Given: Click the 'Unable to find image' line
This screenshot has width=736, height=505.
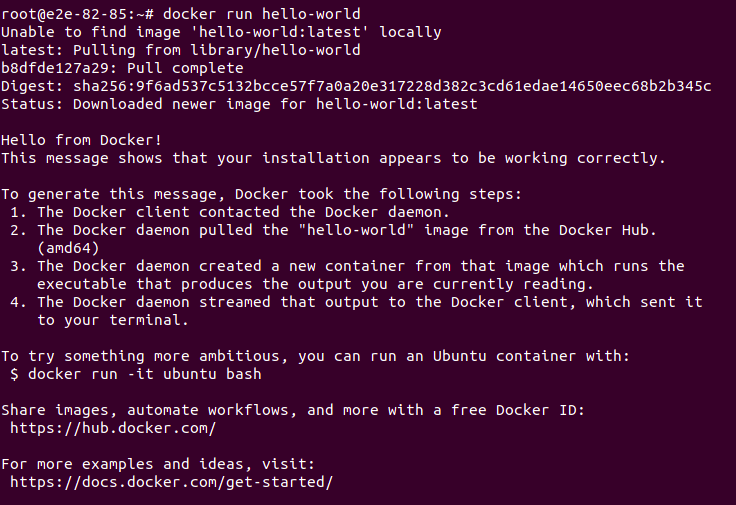Looking at the screenshot, I should pos(221,32).
